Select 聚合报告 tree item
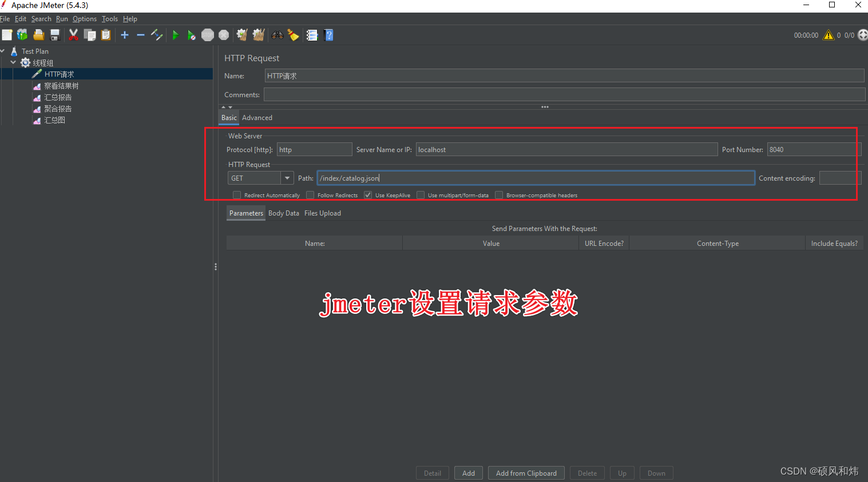The width and height of the screenshot is (868, 482). click(58, 109)
